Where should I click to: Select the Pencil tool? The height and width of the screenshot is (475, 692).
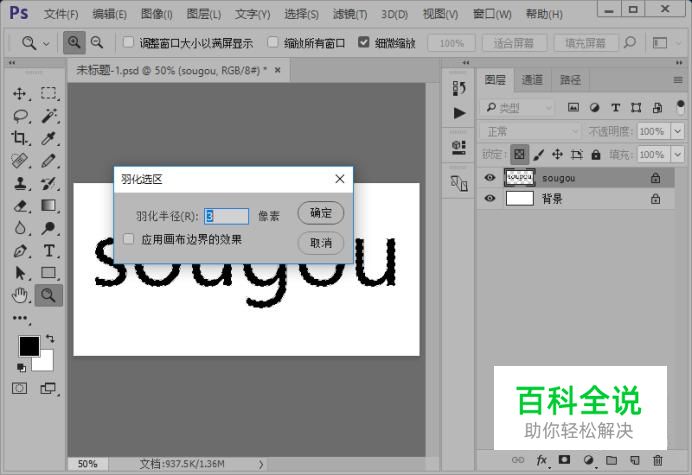pos(49,161)
